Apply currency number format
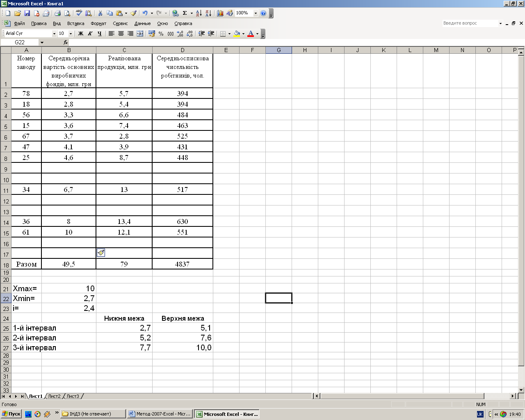 pos(152,34)
